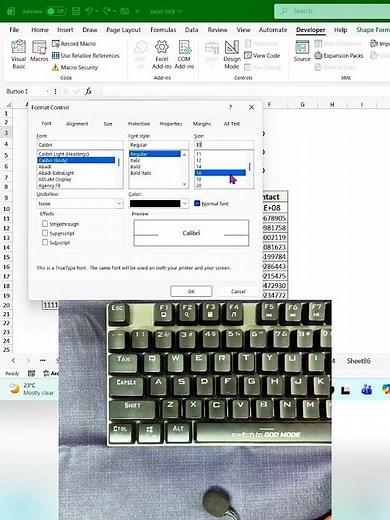Open the font Color dropdown
Image resolution: width=390 pixels, height=520 pixels.
(x=185, y=203)
